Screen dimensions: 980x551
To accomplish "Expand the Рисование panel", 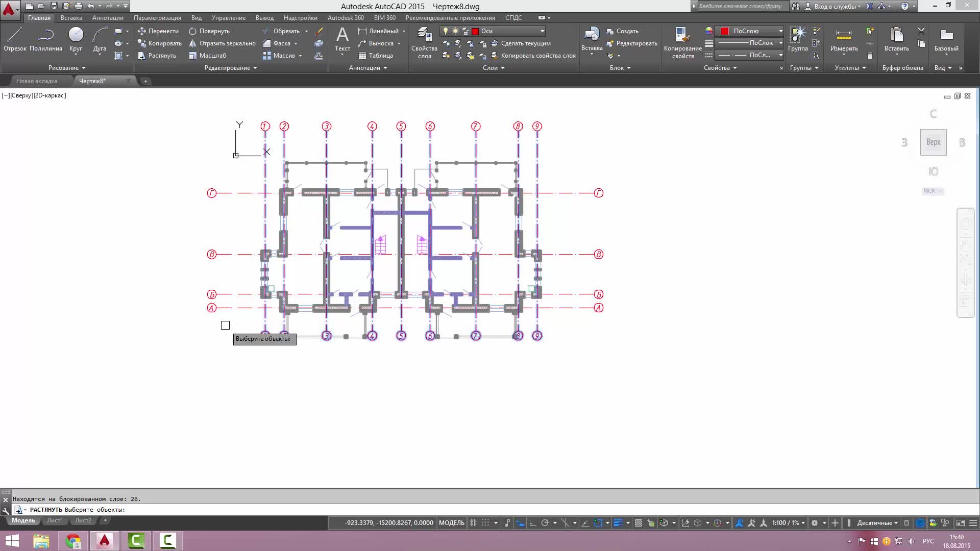I will click(x=67, y=68).
